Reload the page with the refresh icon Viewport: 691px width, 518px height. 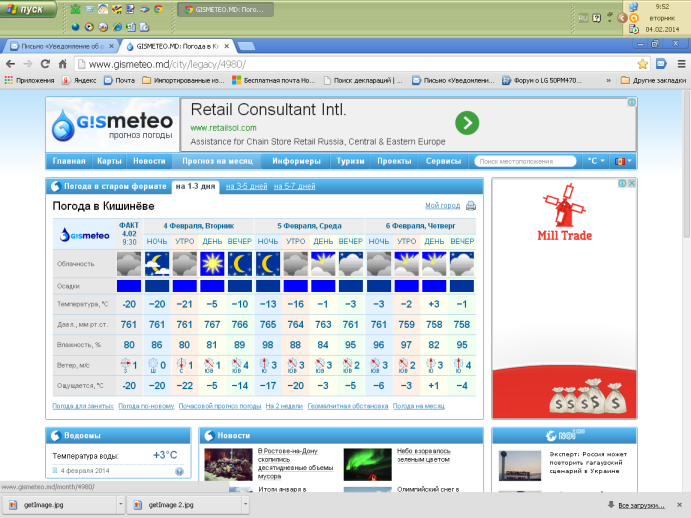45,64
